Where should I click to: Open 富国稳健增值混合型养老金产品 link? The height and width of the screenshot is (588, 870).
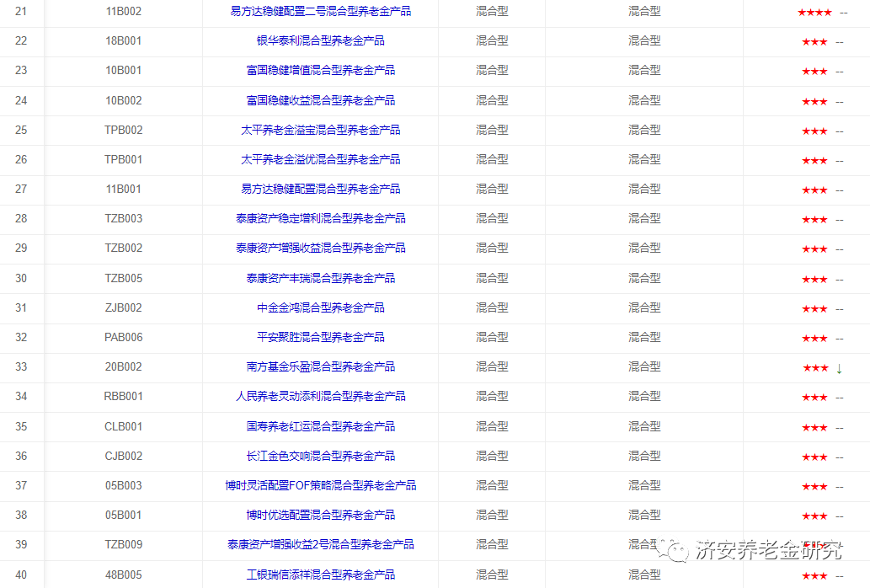point(320,71)
